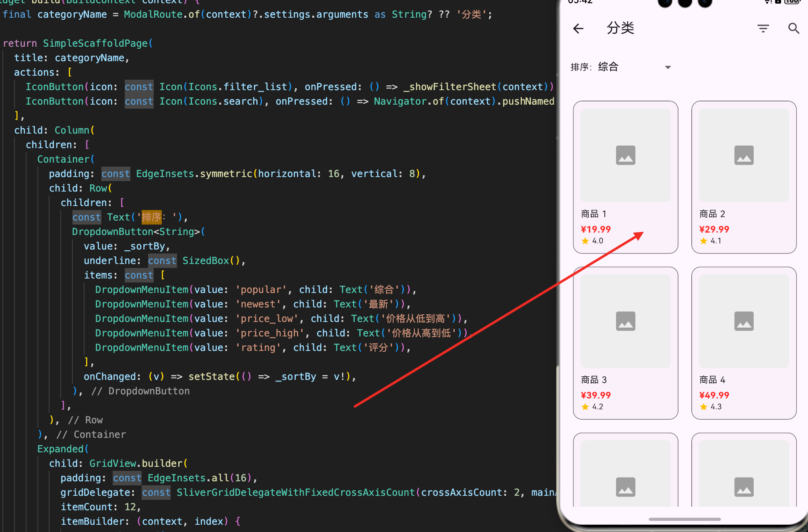Click the highlighted '排序' string in the code
This screenshot has width=808, height=532.
pos(151,217)
